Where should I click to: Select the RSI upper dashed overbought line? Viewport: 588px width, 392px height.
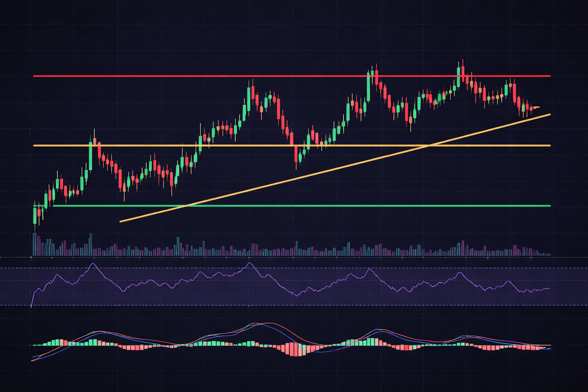pyautogui.click(x=306, y=268)
